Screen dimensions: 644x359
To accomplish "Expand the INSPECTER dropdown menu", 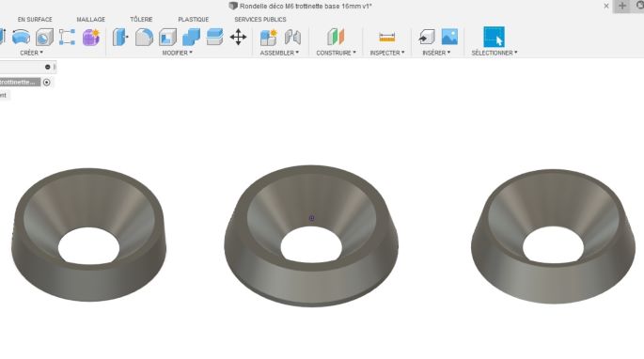I will 387,53.
